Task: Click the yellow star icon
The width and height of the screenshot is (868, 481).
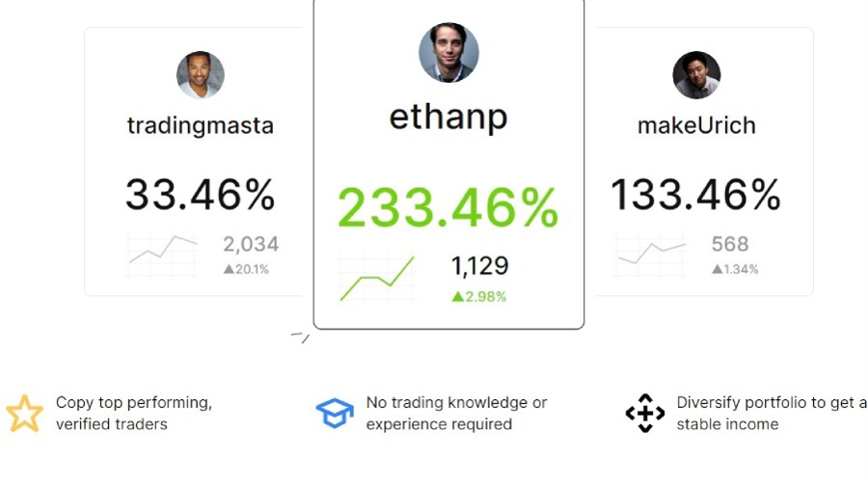Action: (25, 413)
